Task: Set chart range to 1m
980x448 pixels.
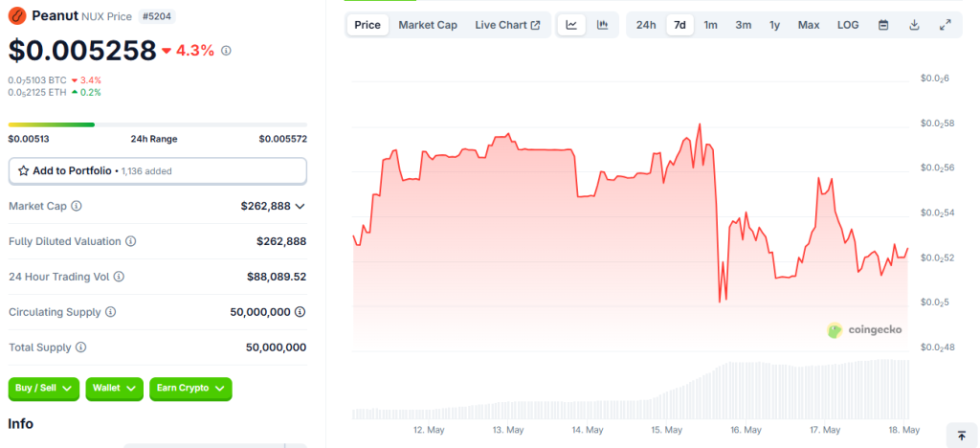Action: click(x=711, y=25)
